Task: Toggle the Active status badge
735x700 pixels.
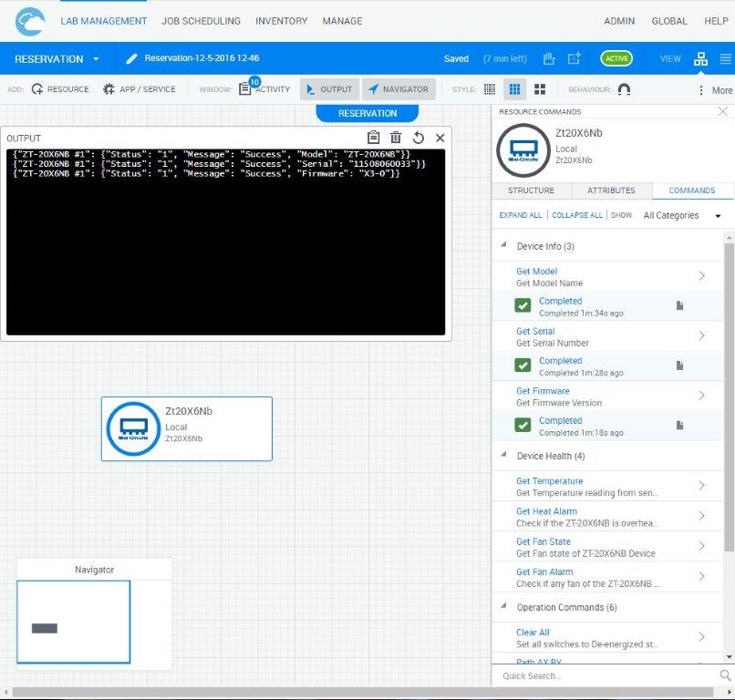Action: (616, 59)
